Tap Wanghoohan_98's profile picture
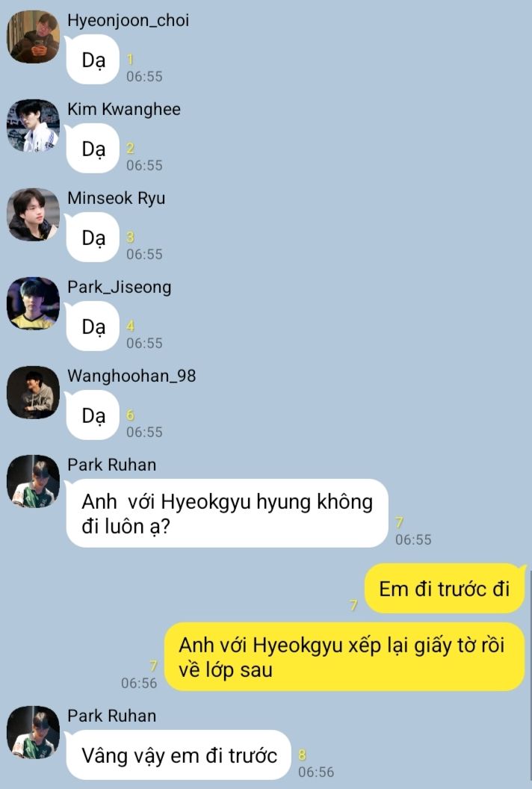 33,392
